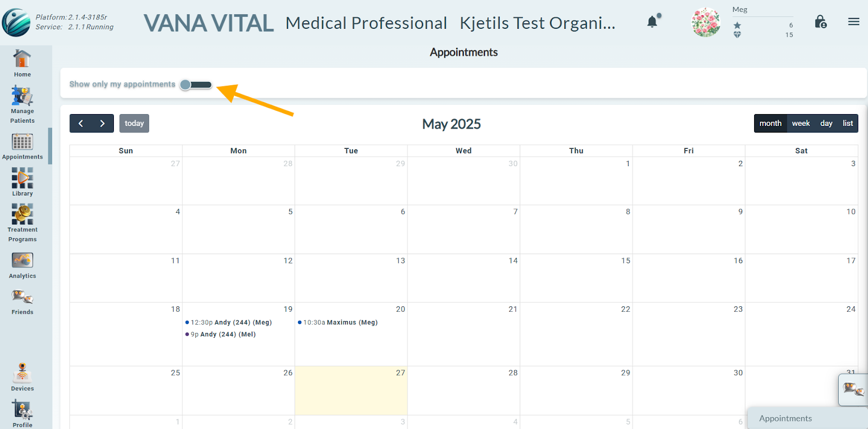Switch calendar to week view
This screenshot has height=429, width=868.
801,123
